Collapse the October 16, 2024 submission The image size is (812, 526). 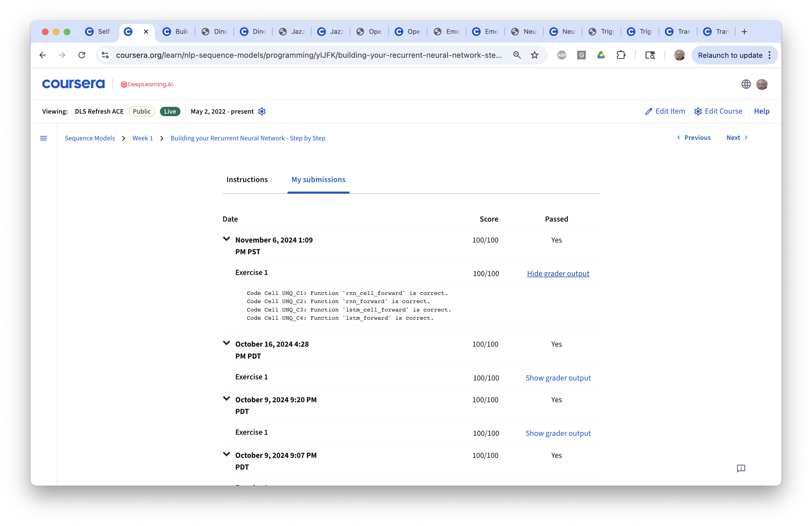pos(226,343)
